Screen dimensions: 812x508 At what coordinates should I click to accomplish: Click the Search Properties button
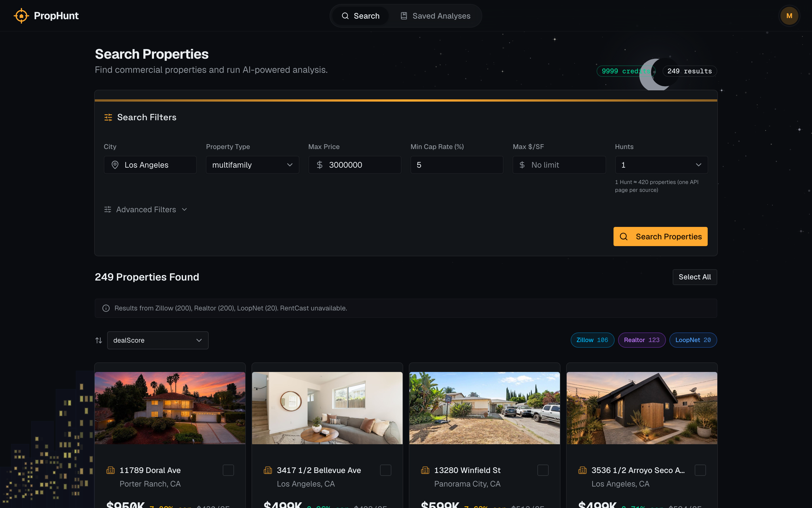point(660,237)
